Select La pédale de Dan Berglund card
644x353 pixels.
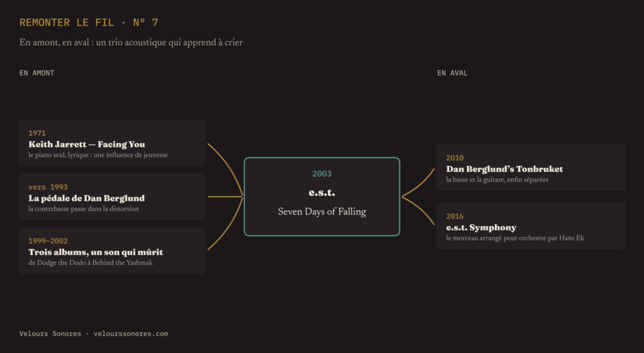112,197
